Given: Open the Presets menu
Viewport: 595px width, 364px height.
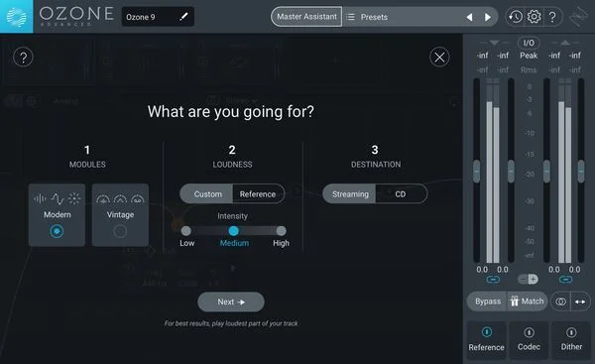Looking at the screenshot, I should click(x=374, y=17).
